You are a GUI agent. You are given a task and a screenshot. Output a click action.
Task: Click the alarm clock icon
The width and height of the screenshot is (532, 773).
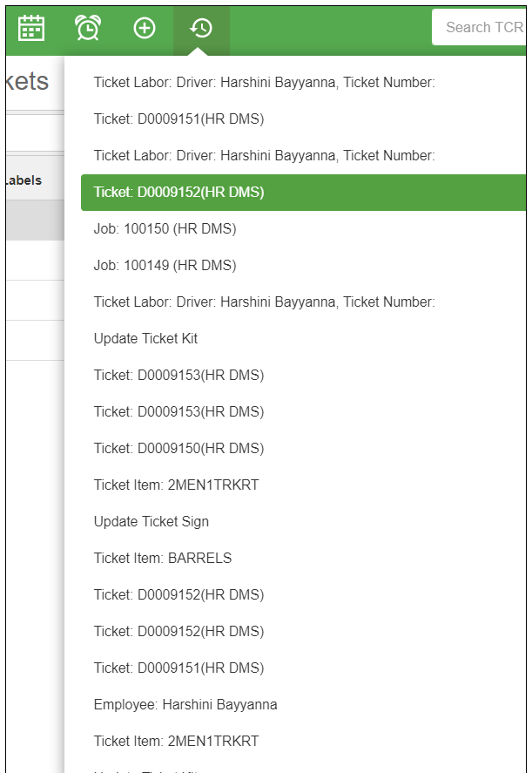[x=87, y=28]
